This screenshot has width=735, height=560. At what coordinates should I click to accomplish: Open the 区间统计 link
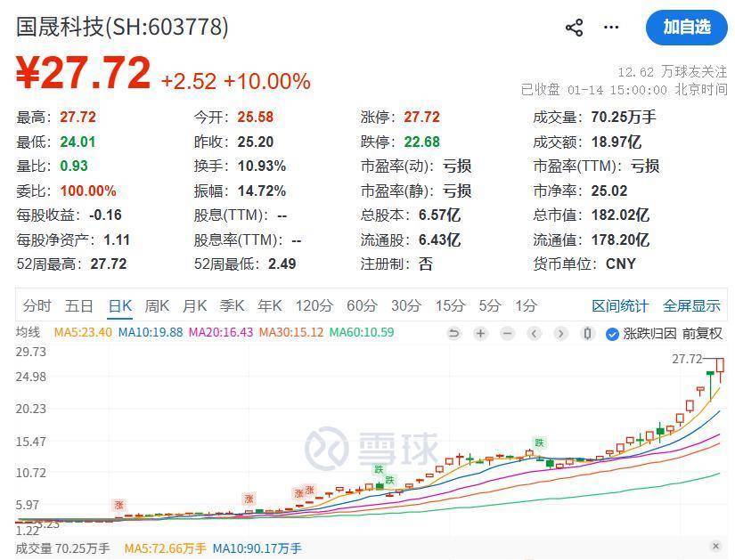tap(620, 306)
